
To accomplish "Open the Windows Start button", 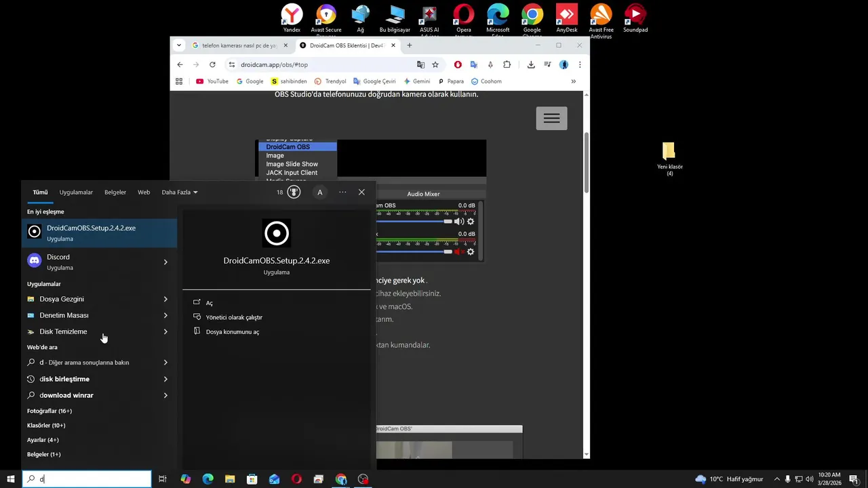I will (x=11, y=479).
